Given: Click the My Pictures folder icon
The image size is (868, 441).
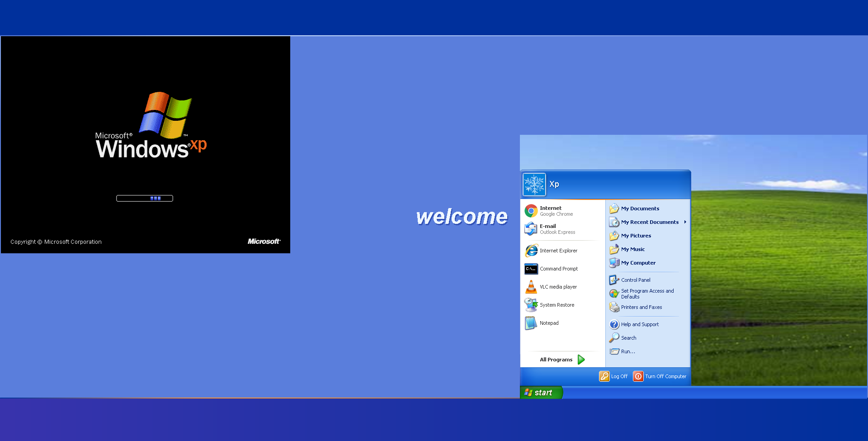Looking at the screenshot, I should point(614,236).
